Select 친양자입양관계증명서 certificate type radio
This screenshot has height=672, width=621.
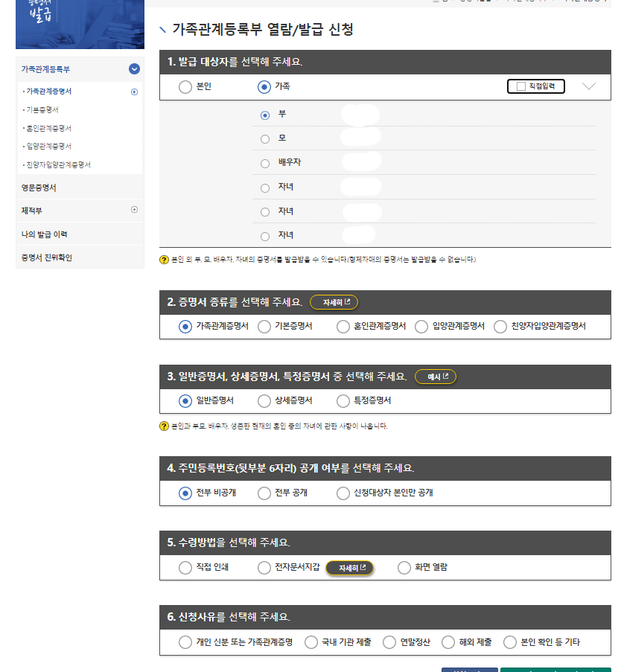pyautogui.click(x=500, y=327)
